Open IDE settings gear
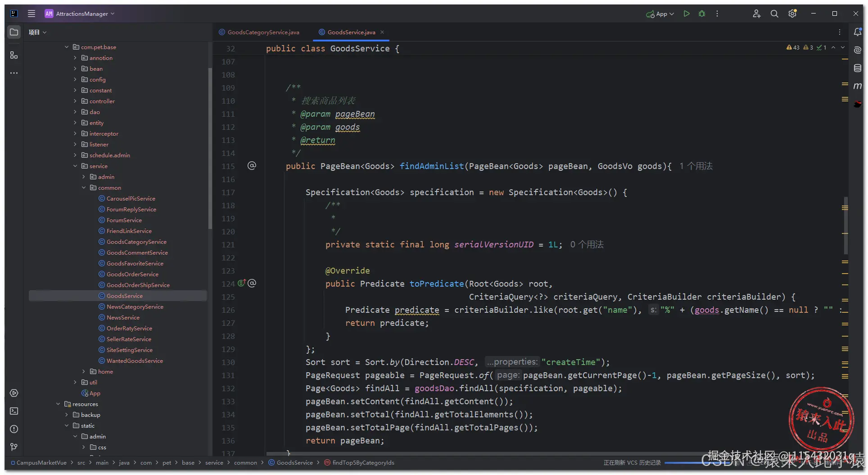The image size is (868, 475). click(792, 14)
